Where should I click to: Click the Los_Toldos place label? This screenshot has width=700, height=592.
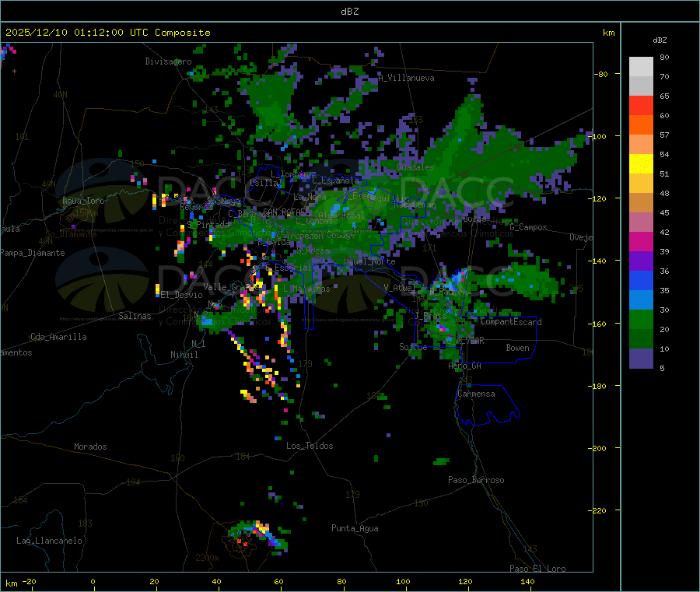point(310,446)
